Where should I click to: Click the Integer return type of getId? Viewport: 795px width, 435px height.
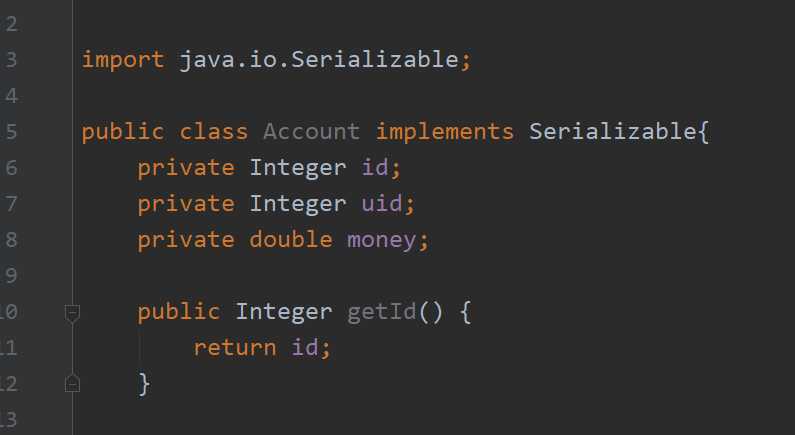[x=283, y=312]
